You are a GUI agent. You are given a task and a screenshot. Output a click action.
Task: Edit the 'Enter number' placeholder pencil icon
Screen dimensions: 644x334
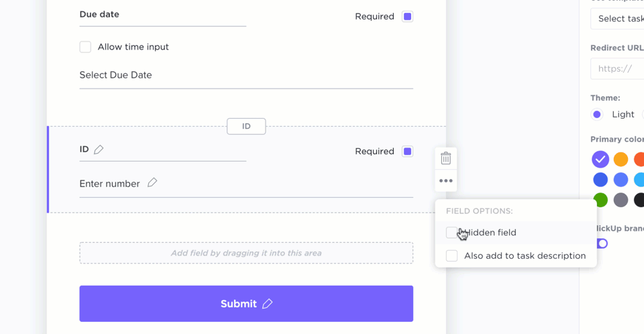(152, 182)
